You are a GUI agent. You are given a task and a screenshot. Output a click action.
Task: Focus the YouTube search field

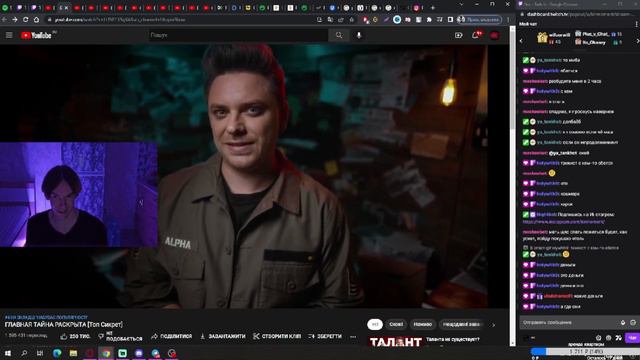238,35
